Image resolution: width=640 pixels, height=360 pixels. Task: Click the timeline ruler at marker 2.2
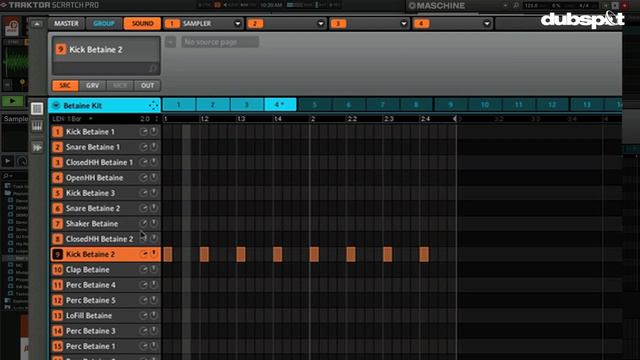click(351, 119)
